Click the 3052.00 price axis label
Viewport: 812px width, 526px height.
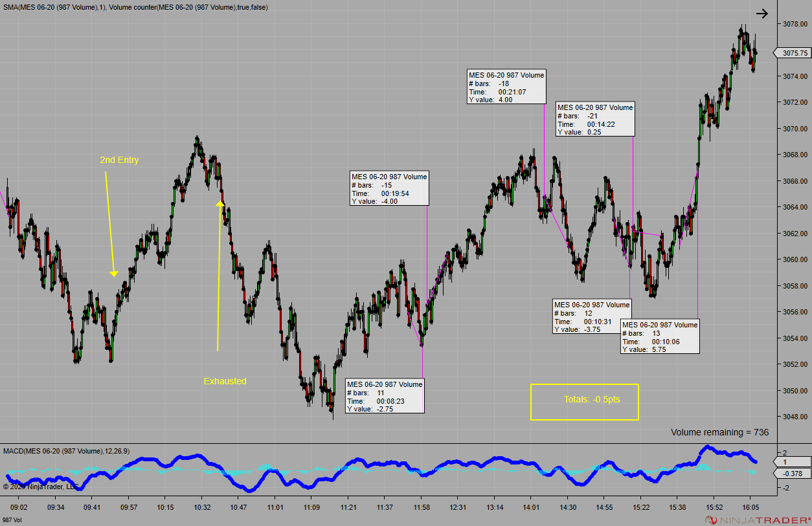pos(796,364)
